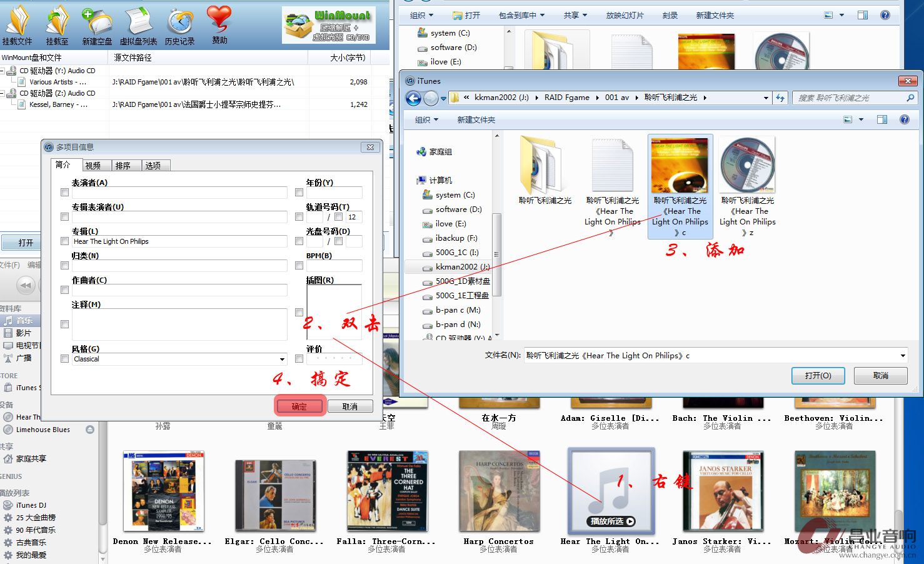Click 打开(O) in the iTunes file dialog
Image resolution: width=924 pixels, height=564 pixels.
(818, 375)
